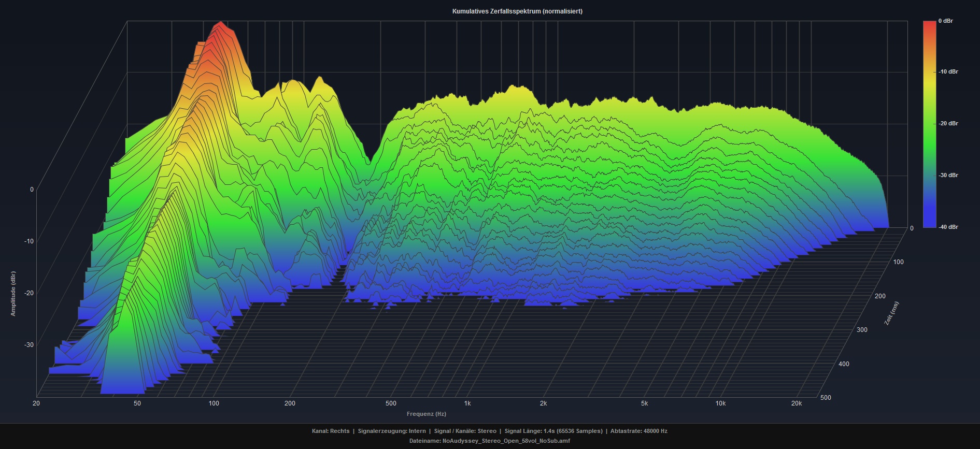Click the Kanal: Rechts info text

pos(331,431)
